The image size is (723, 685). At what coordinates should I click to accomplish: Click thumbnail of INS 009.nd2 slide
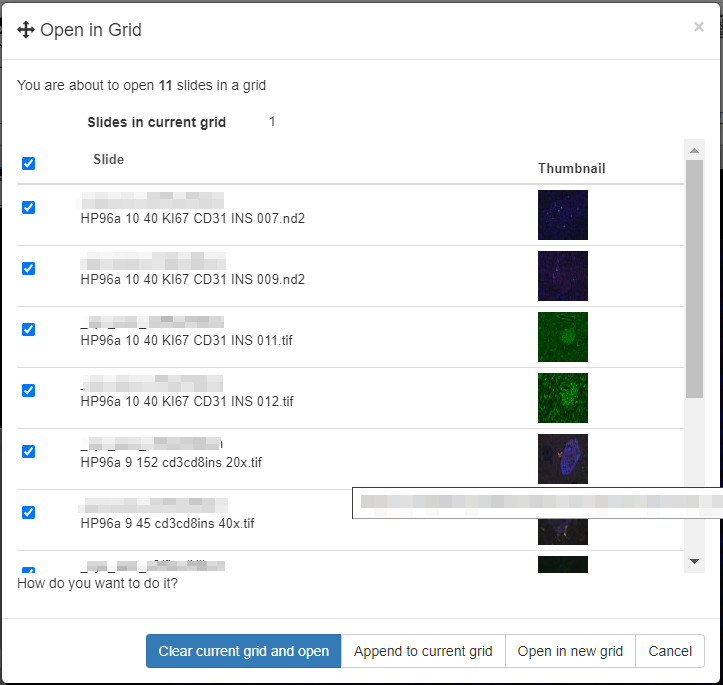point(562,276)
